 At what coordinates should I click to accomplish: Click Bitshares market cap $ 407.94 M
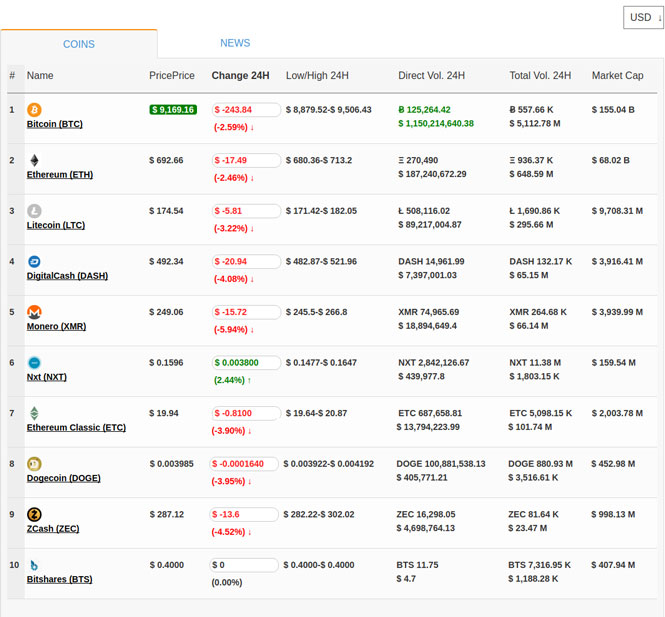coord(613,565)
